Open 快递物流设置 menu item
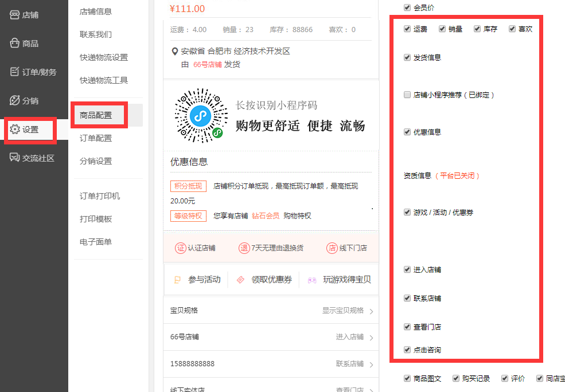 104,57
